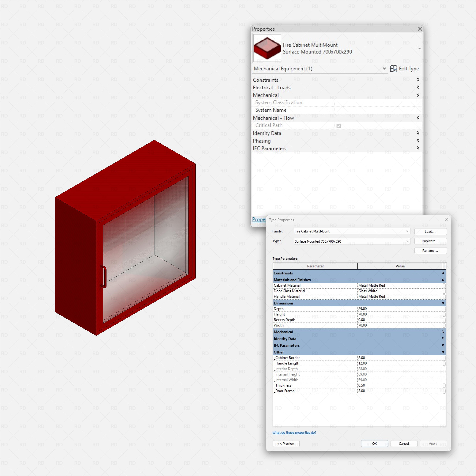Collapse the Other group in Type Properties
The image size is (476, 476).
coord(443,352)
